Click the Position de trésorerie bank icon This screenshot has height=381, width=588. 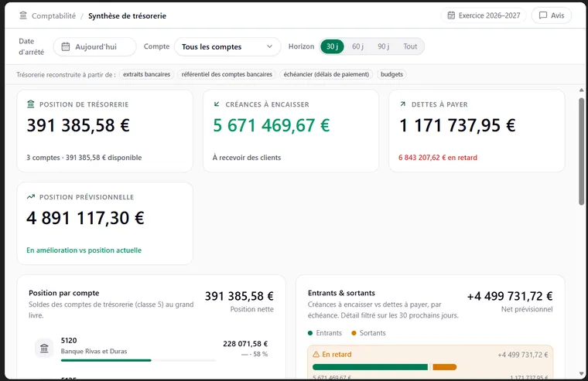tap(31, 104)
